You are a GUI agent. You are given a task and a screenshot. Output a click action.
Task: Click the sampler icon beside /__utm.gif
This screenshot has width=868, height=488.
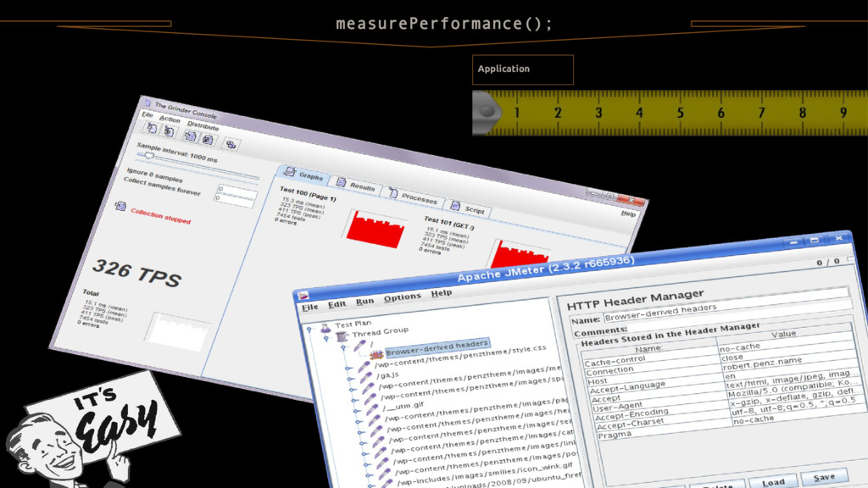point(372,409)
